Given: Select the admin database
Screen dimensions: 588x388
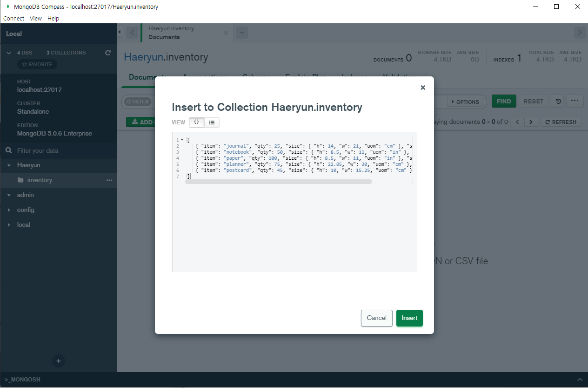Looking at the screenshot, I should click(x=25, y=195).
